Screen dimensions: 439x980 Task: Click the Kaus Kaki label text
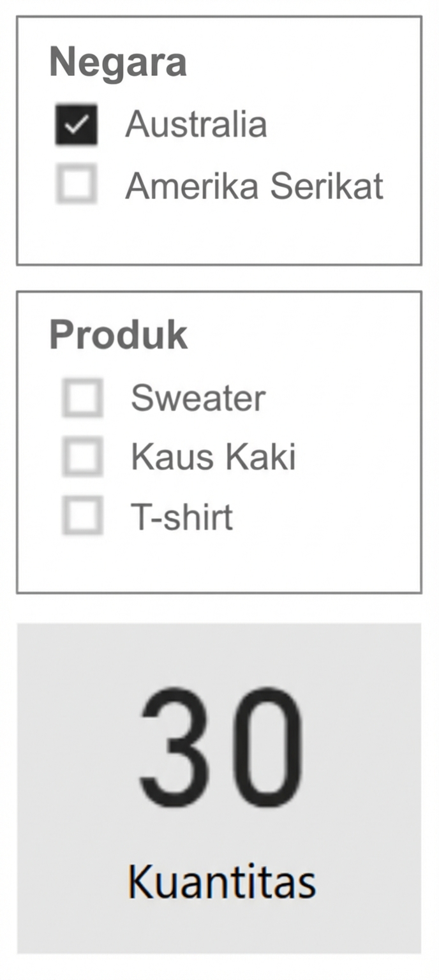coord(212,457)
